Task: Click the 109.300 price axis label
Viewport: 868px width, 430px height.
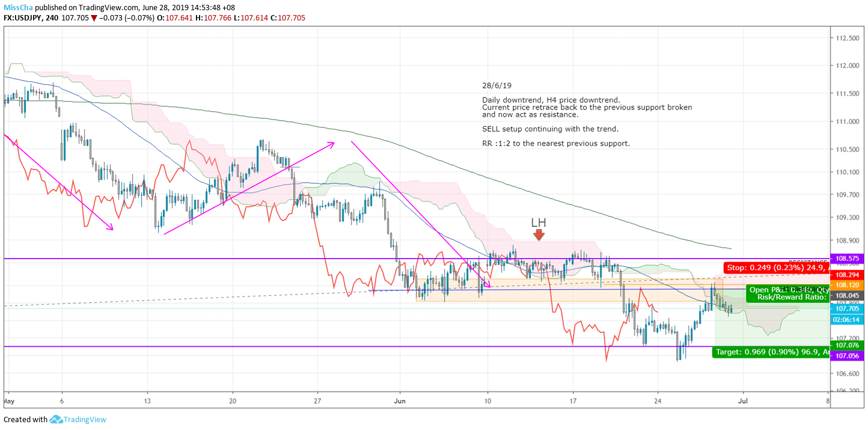Action: pyautogui.click(x=846, y=218)
